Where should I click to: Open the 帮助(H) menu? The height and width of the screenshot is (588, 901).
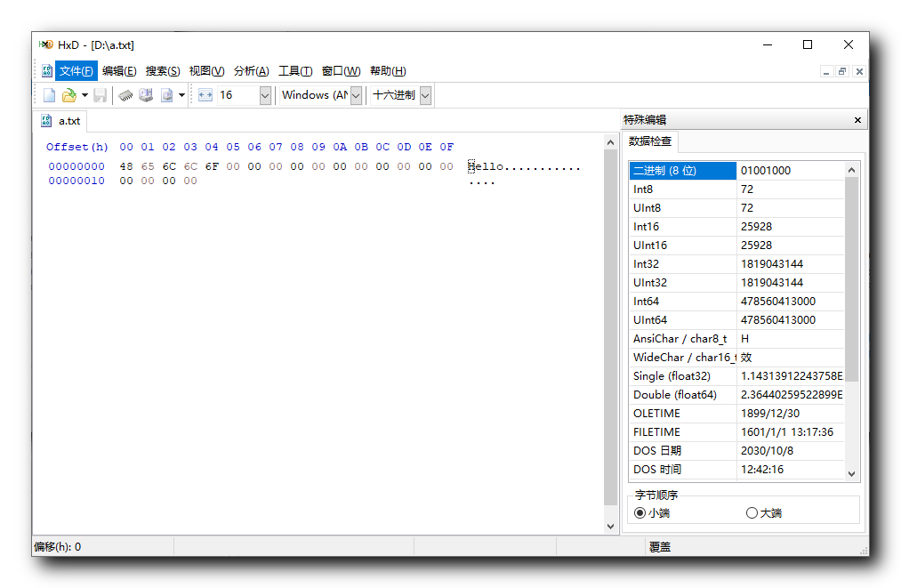tap(388, 70)
